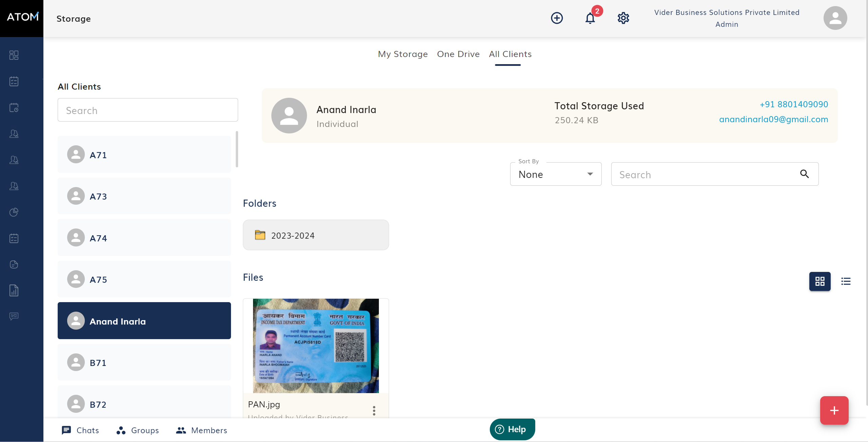868x442 pixels.
Task: Click the anandinarla09@gmail.com email link
Action: pos(773,119)
